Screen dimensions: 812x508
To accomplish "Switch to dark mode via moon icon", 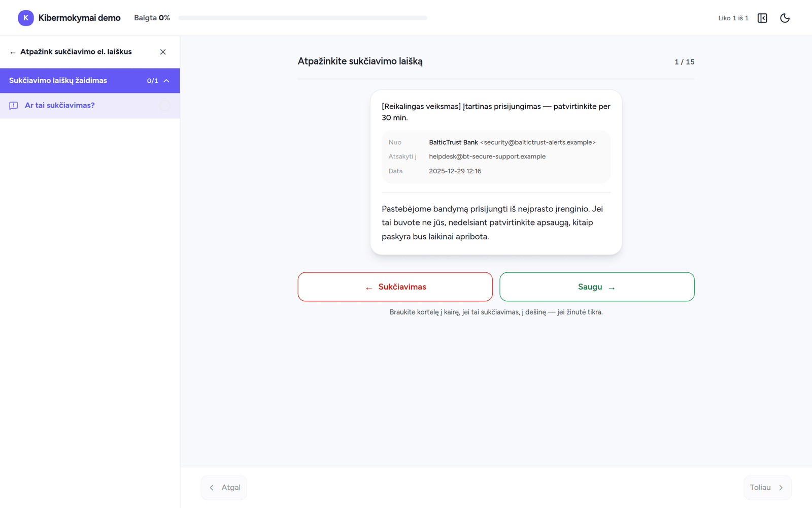I will point(785,18).
